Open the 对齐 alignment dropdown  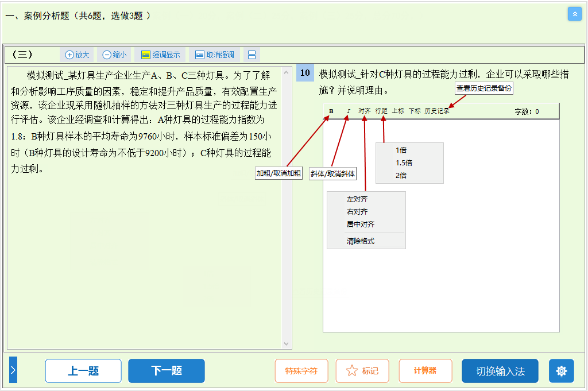pos(365,111)
